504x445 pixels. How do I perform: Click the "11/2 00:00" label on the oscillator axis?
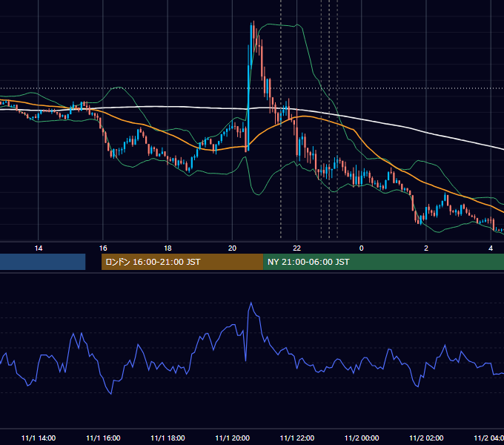[x=362, y=438]
